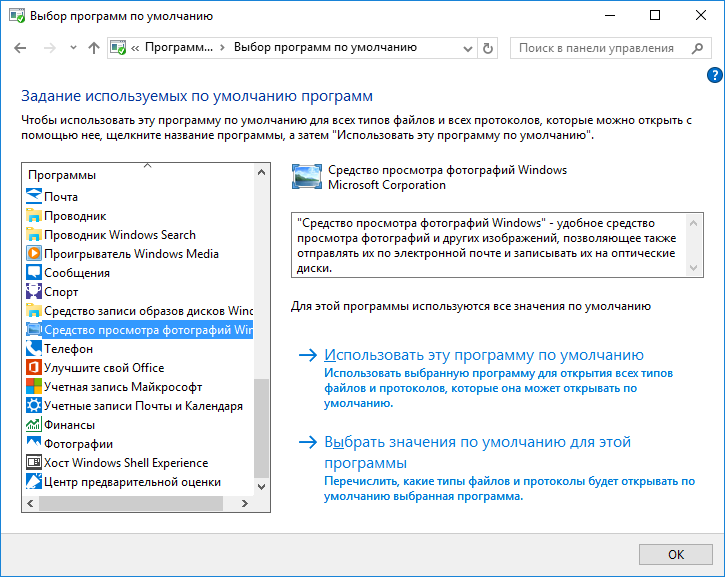Open the help question mark icon
Viewport: 725px width, 577px height.
(x=715, y=75)
